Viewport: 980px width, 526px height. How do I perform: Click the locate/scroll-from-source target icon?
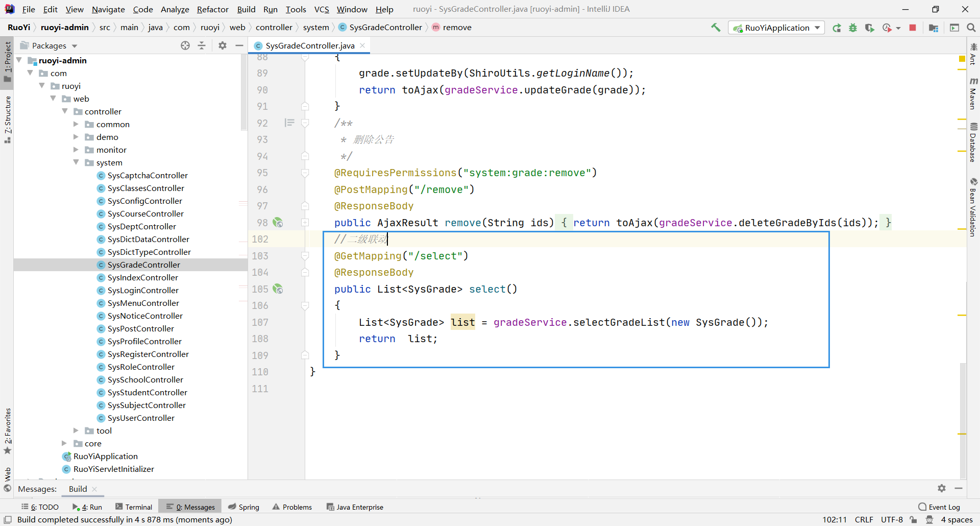tap(185, 45)
